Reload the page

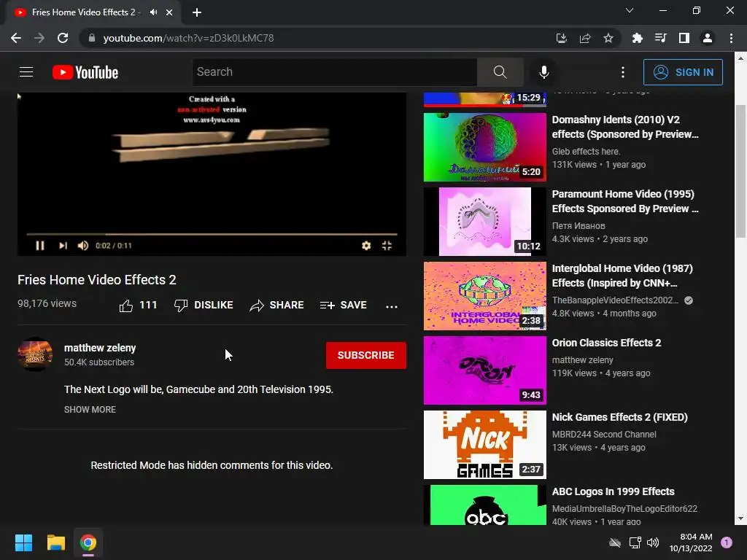tap(63, 38)
